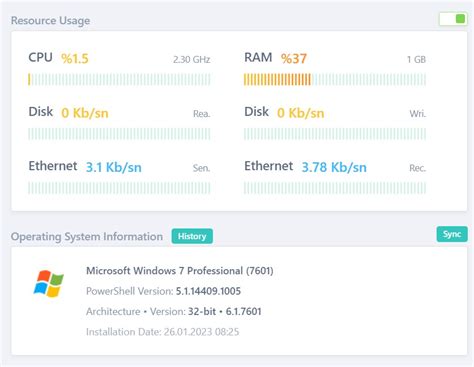Select the CPU value %1.5
474x367 pixels.
coord(75,59)
